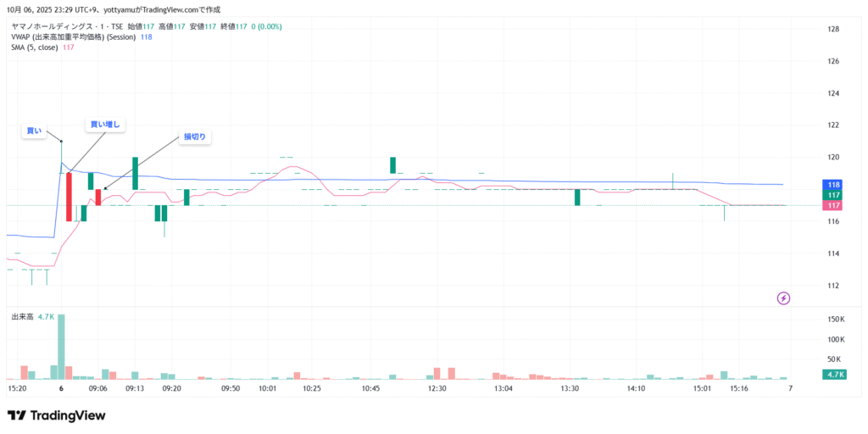The image size is (868, 434).
Task: Click the tallest volume bar
Action: pyautogui.click(x=61, y=346)
